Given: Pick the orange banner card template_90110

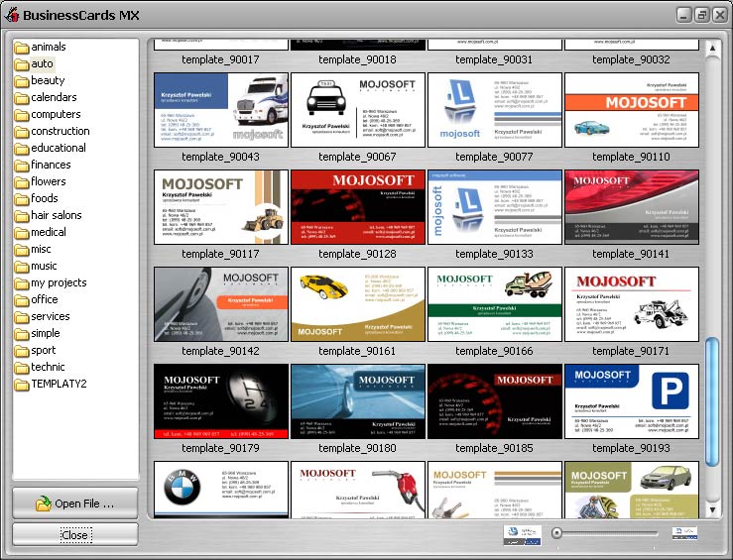Looking at the screenshot, I should tap(632, 110).
